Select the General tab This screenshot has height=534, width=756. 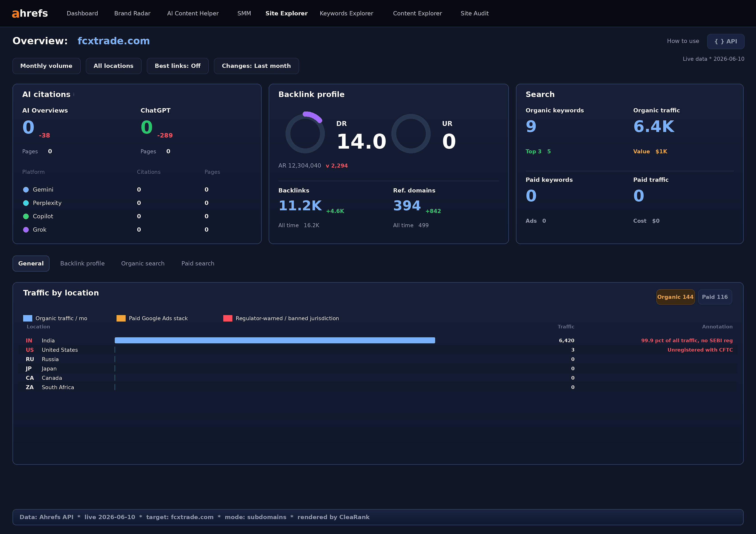(31, 263)
